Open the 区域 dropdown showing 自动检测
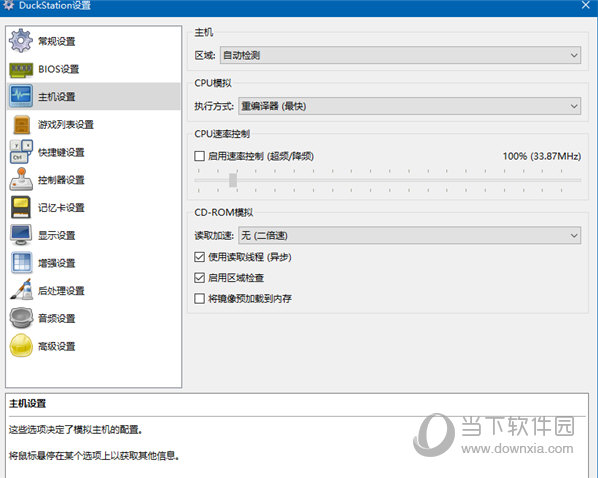 pos(400,55)
